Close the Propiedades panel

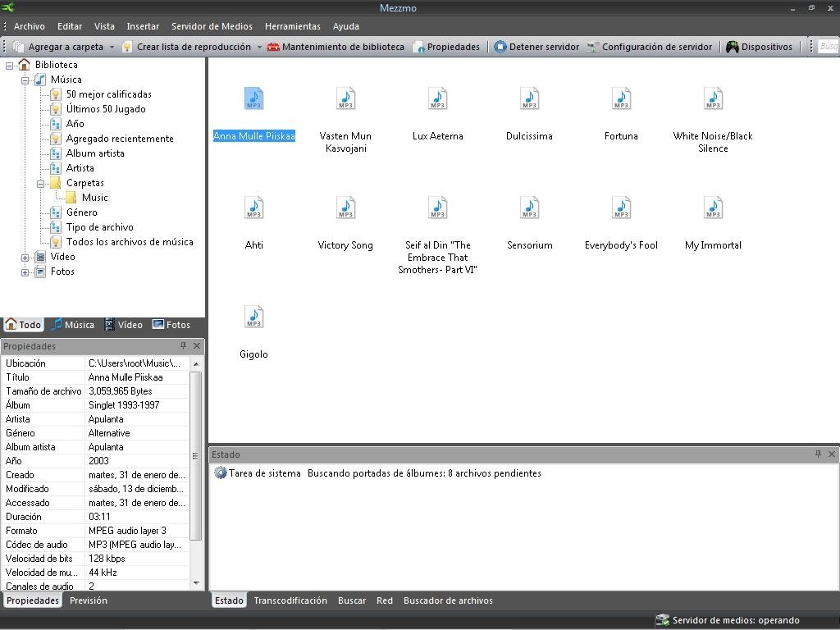pos(197,346)
